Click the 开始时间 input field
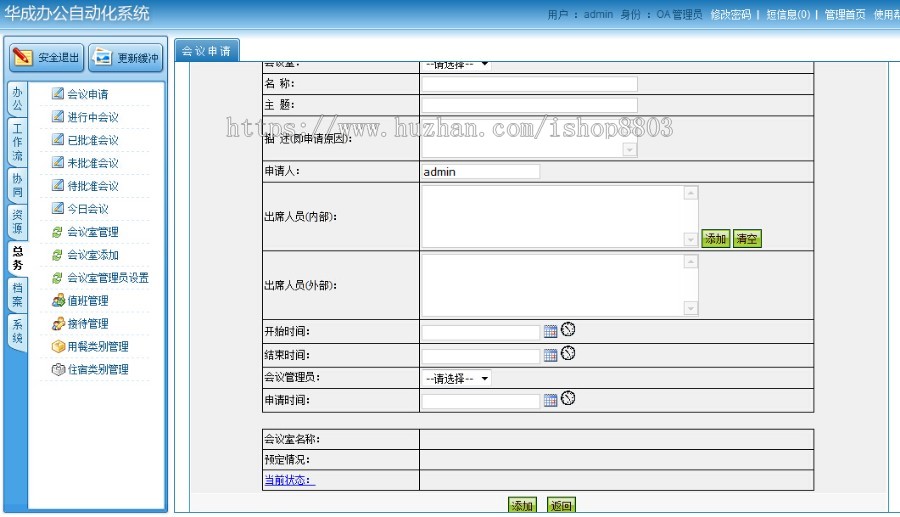Image resolution: width=900 pixels, height=517 pixels. pos(480,332)
